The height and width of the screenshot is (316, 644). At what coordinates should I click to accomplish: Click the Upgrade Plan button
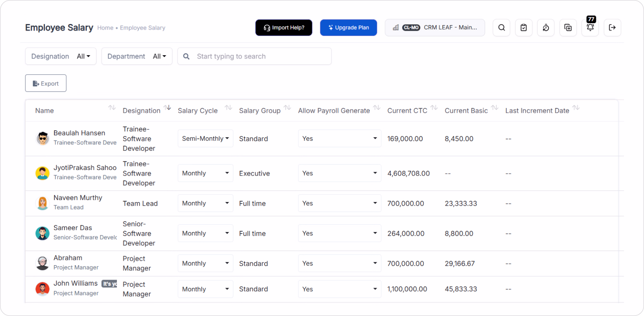349,28
